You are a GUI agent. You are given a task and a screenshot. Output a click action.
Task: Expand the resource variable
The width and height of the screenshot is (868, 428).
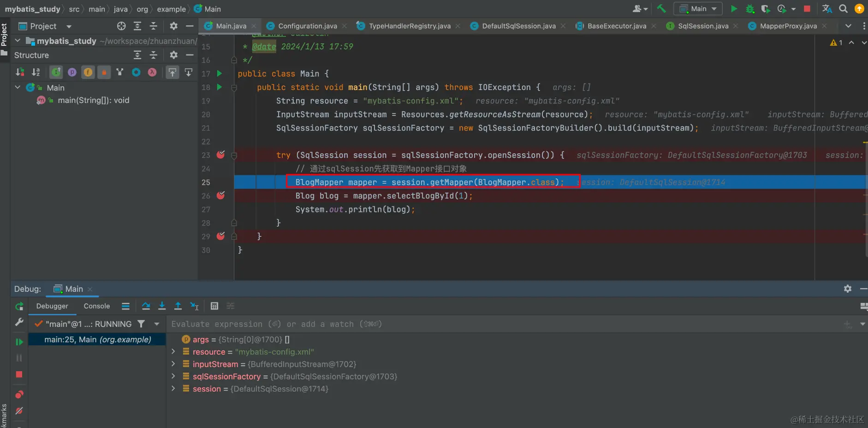click(173, 351)
